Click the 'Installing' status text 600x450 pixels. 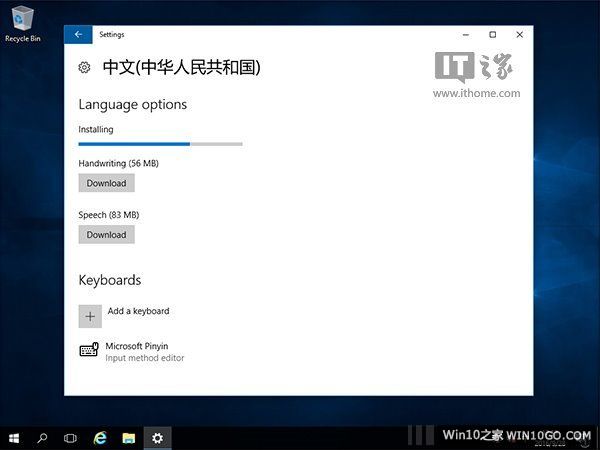96,130
